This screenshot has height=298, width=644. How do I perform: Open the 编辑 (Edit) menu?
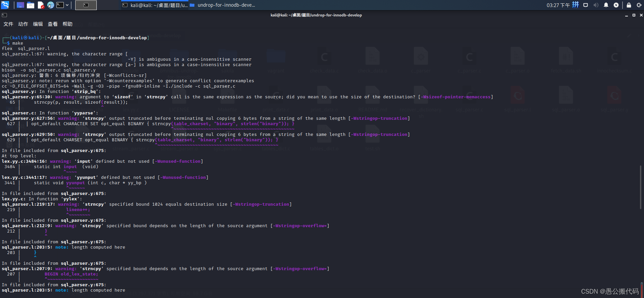coord(38,24)
